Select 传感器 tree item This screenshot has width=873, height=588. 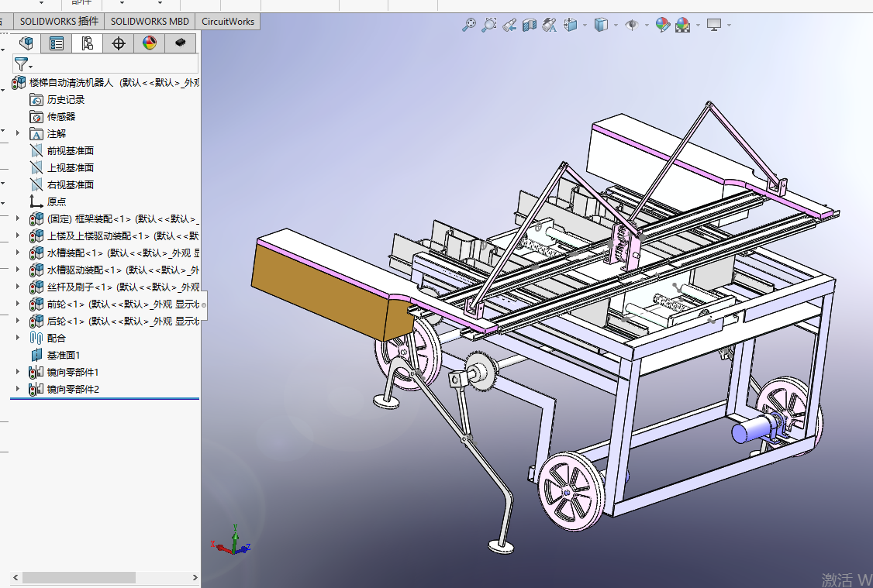[61, 117]
